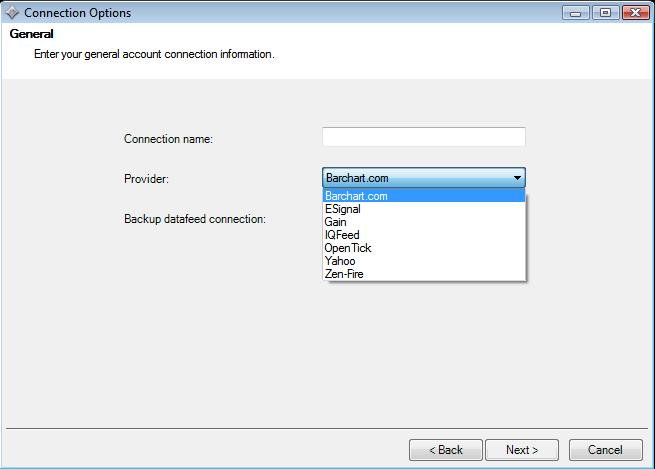Minimize the Connection Options window
This screenshot has height=469, width=655.
[x=576, y=13]
